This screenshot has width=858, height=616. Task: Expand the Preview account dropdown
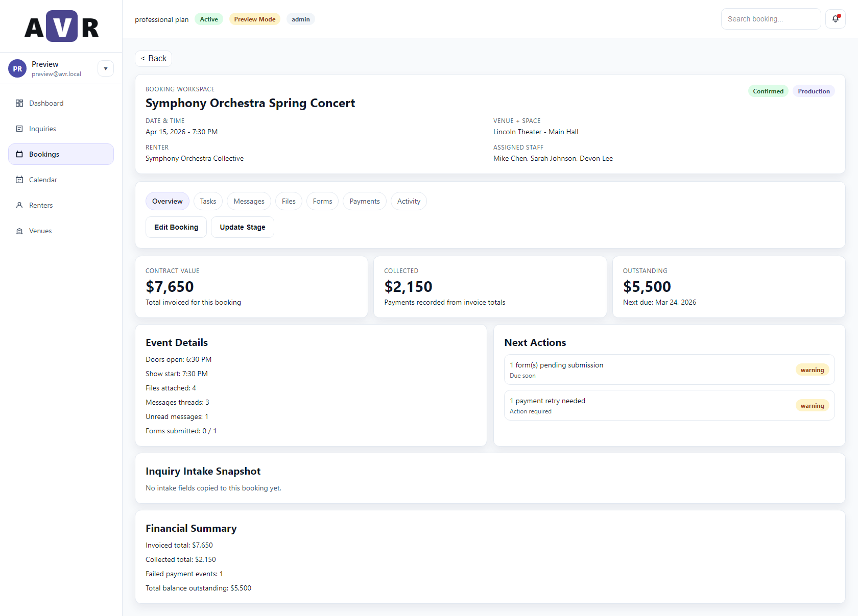click(x=105, y=68)
